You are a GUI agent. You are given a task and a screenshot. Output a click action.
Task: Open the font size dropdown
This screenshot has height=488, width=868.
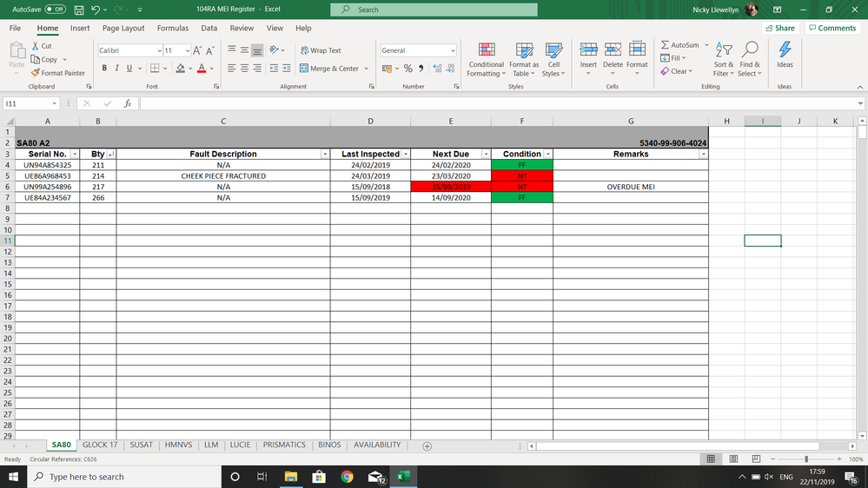pyautogui.click(x=187, y=50)
